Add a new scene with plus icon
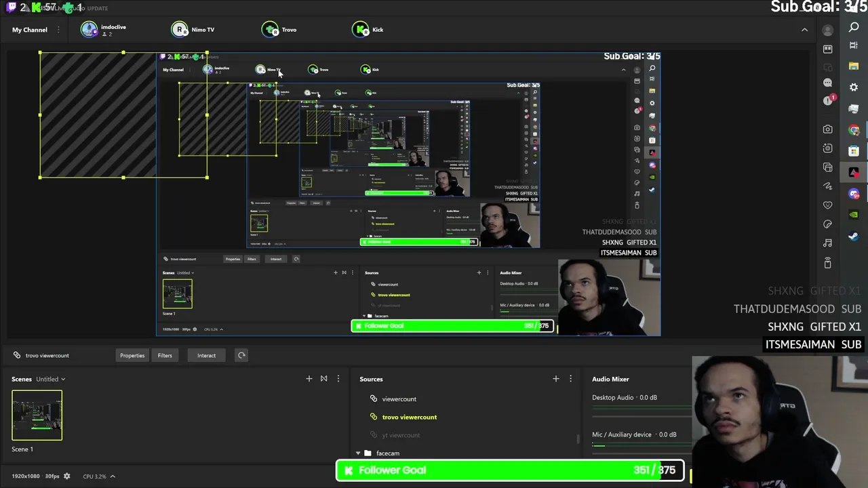The width and height of the screenshot is (868, 488). point(309,379)
